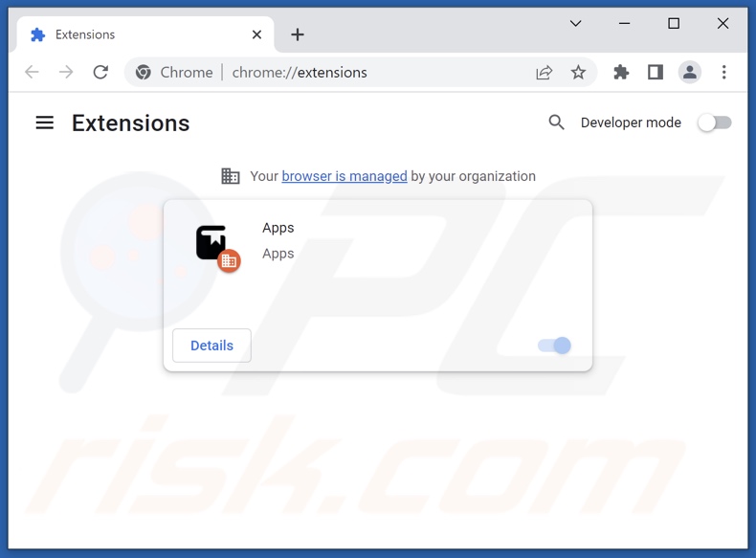Viewport: 756px width, 558px height.
Task: Close the Extensions tab
Action: tap(256, 34)
